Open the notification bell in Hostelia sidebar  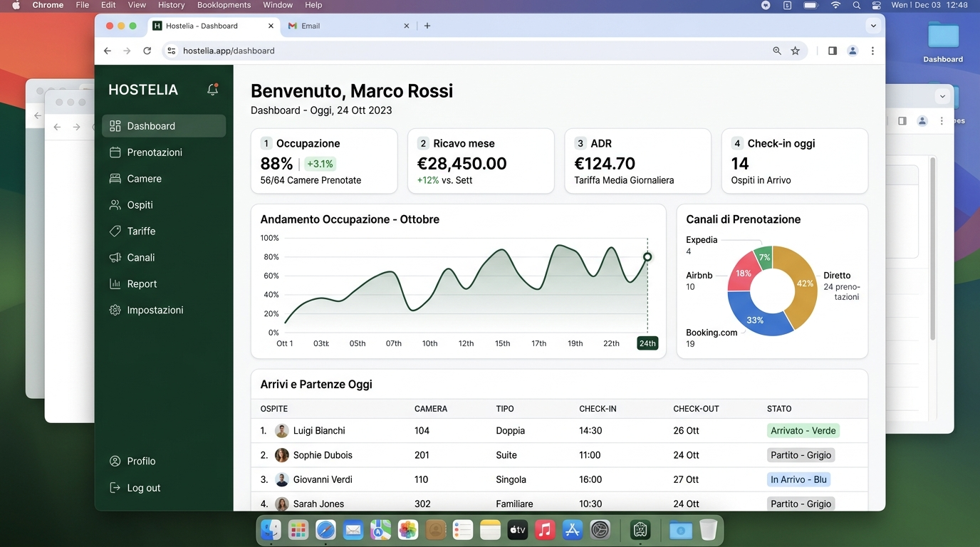(x=212, y=89)
